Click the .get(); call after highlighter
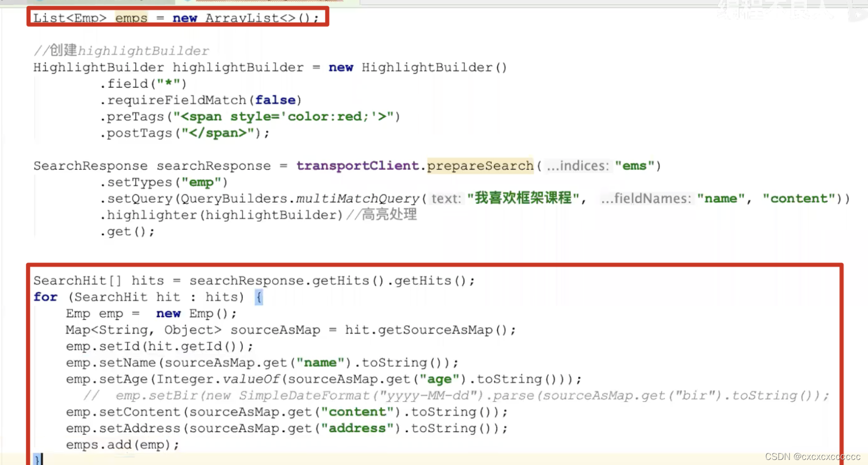 coord(127,231)
